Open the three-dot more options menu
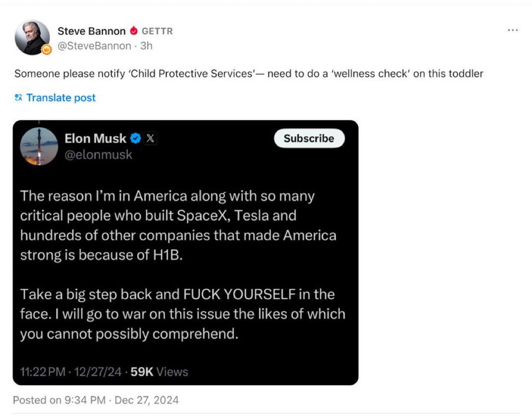The width and height of the screenshot is (532, 420). [513, 31]
